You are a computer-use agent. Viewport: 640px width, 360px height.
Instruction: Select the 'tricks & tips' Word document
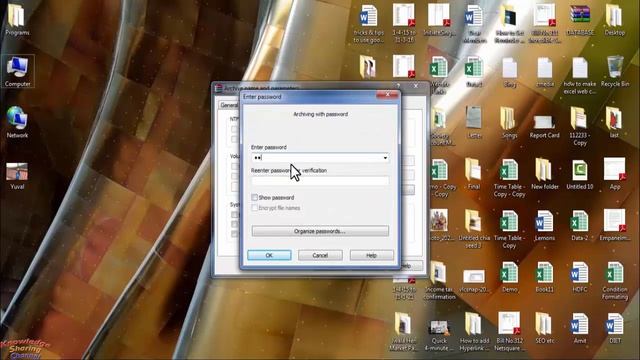(369, 24)
